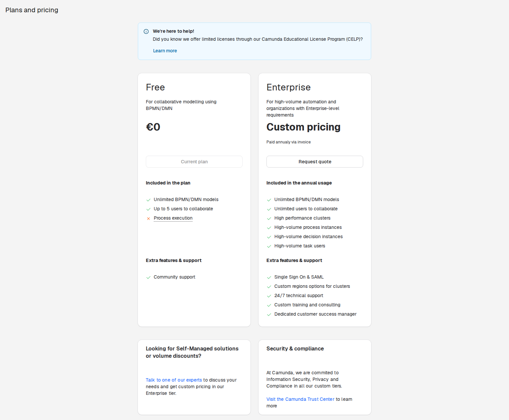Click the Security & compliance heading
The image size is (509, 420).
[295, 348]
